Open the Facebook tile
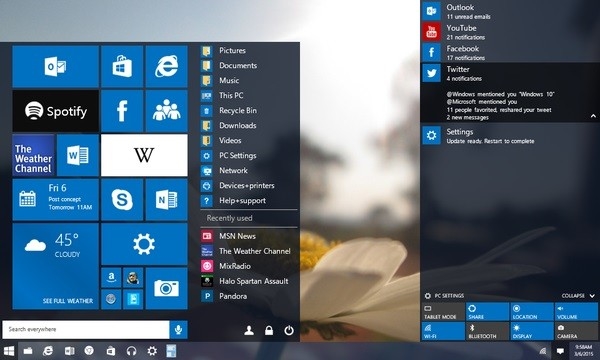This screenshot has height=360, width=600. pyautogui.click(x=122, y=111)
